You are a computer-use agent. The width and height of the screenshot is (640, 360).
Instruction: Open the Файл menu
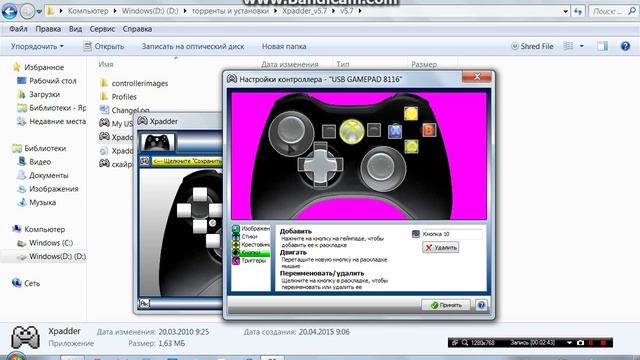[18, 29]
